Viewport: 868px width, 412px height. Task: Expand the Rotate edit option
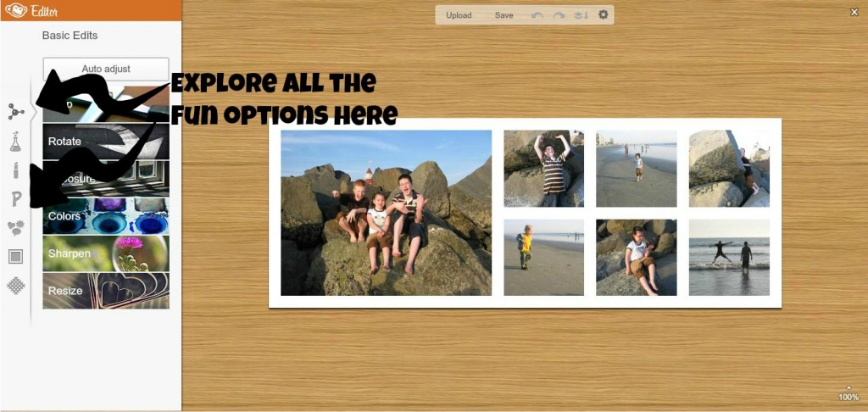(106, 142)
